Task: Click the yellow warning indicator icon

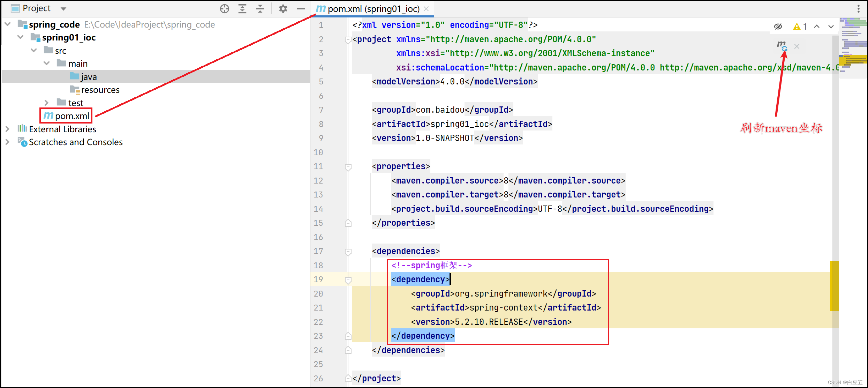Action: coord(797,27)
